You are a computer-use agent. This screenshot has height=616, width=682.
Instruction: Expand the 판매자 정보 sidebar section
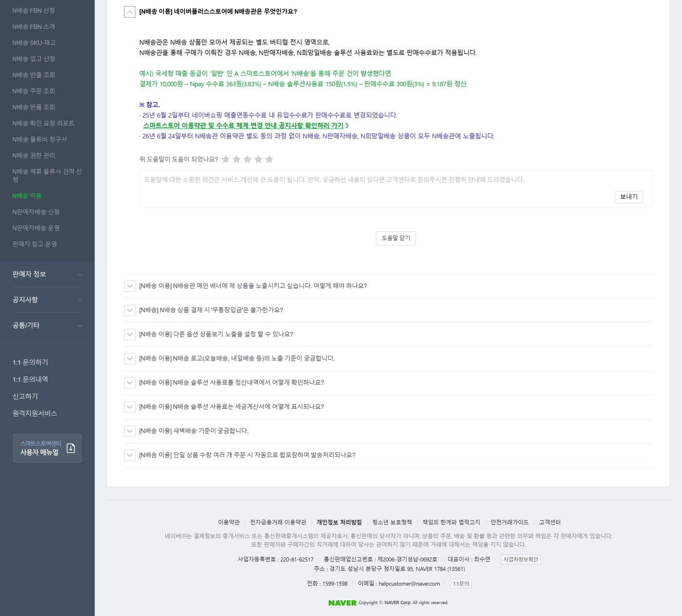(47, 274)
